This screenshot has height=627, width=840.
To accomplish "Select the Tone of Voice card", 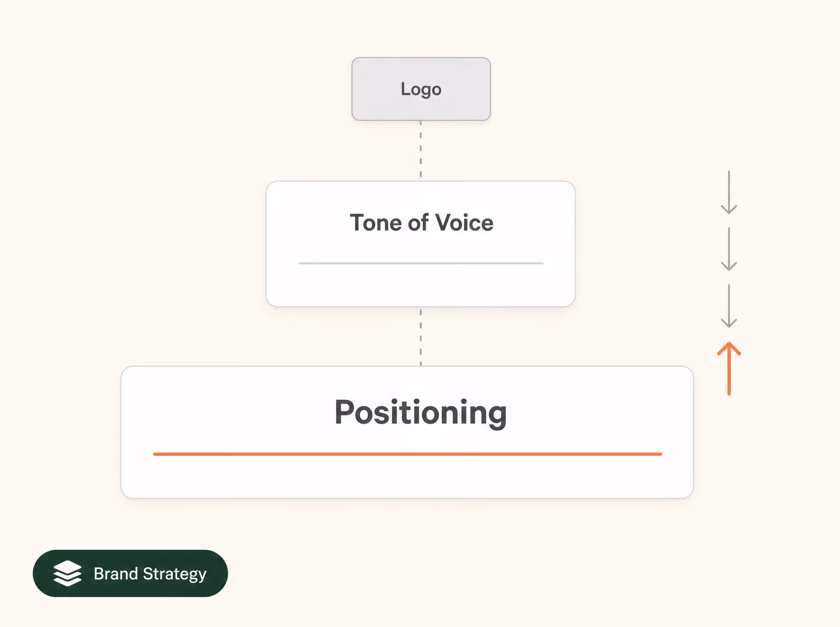I will pos(421,244).
